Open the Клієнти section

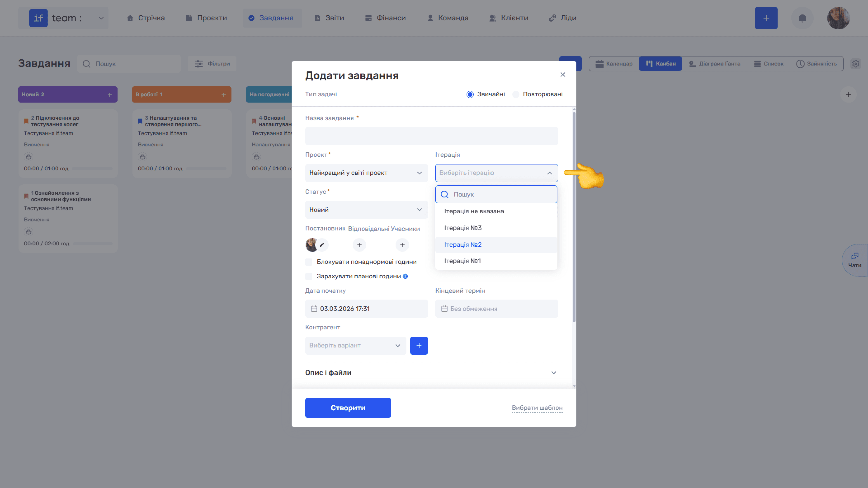tap(509, 18)
